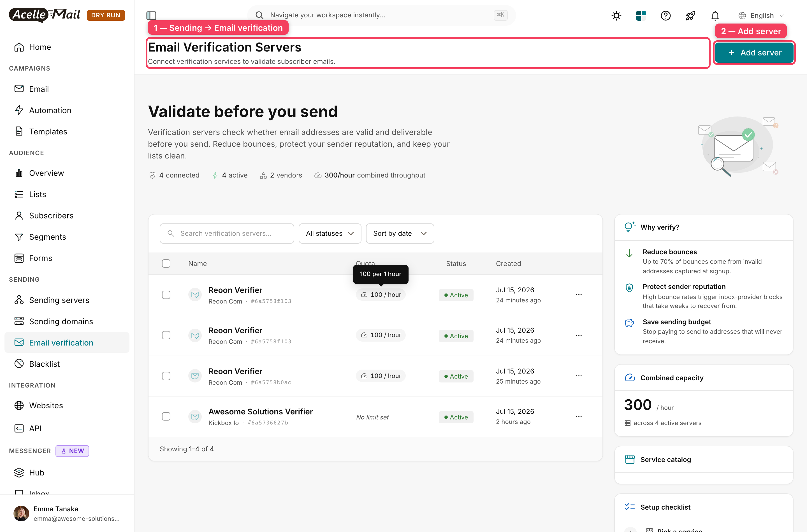Open the teal app switcher icon
807x532 pixels.
641,16
